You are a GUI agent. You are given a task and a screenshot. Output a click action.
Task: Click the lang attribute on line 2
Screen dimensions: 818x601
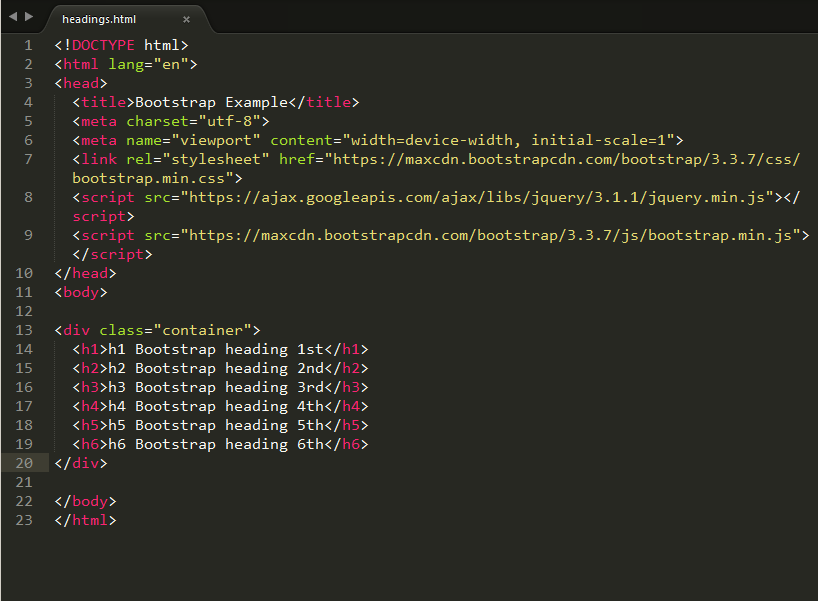(x=126, y=65)
